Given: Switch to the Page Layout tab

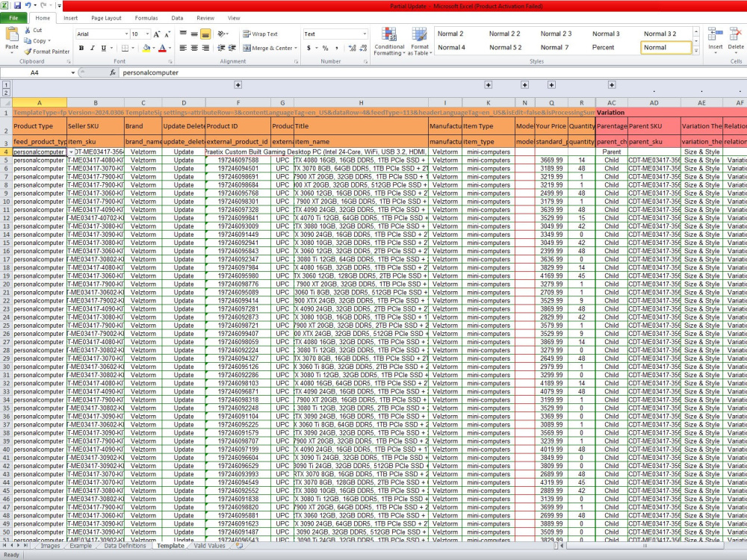Looking at the screenshot, I should point(106,18).
